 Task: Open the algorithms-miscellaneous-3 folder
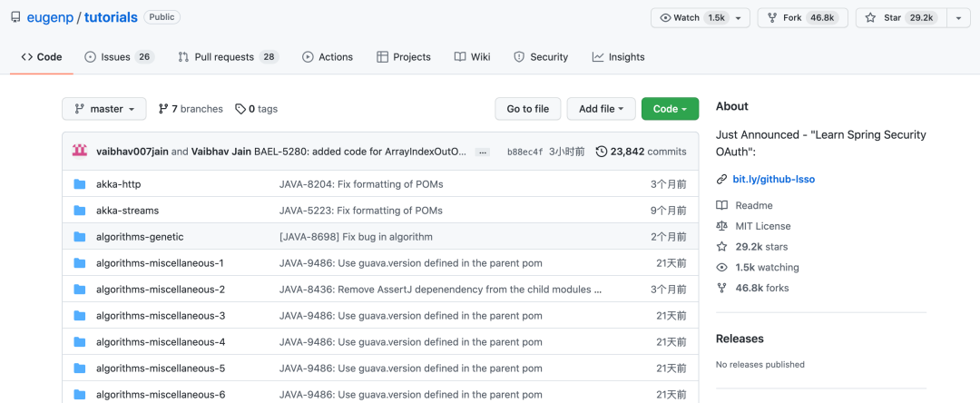(161, 316)
